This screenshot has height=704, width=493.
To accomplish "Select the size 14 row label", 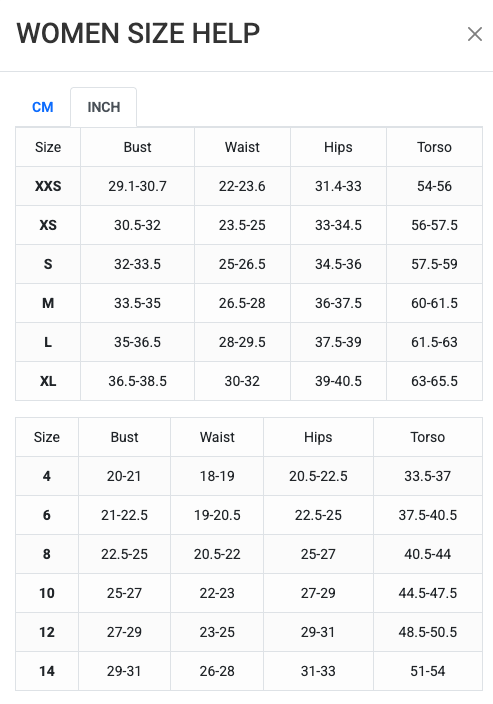I will [x=47, y=671].
